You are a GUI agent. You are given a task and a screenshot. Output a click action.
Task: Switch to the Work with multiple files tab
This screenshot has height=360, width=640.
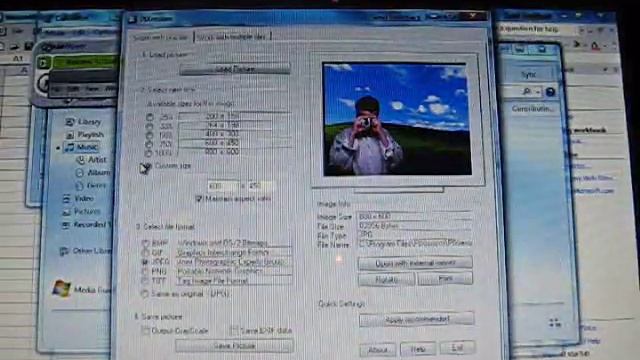point(231,37)
